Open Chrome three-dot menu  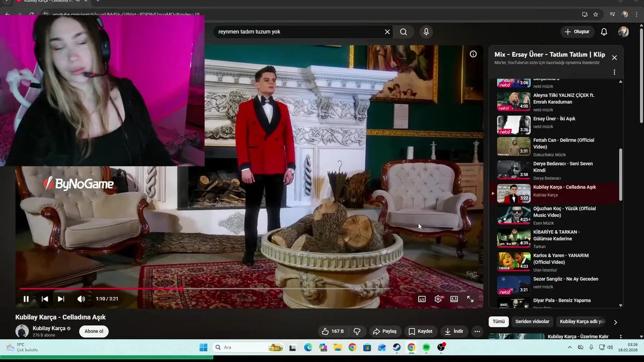click(x=636, y=15)
